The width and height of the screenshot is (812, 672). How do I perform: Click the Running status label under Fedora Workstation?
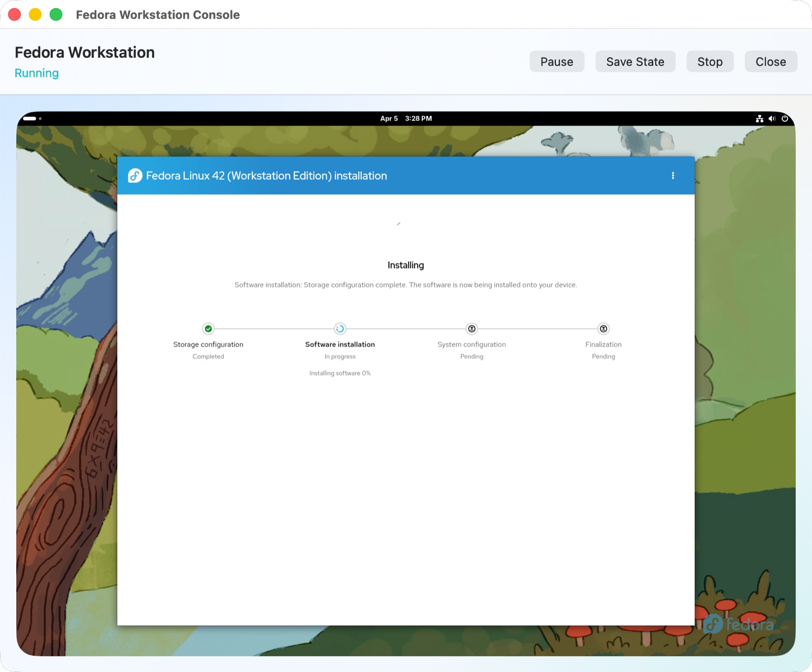pos(37,73)
